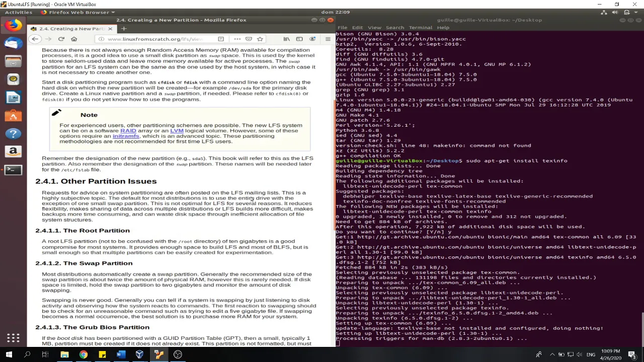Open the terminal Edit menu
644x362 pixels.
point(357,28)
